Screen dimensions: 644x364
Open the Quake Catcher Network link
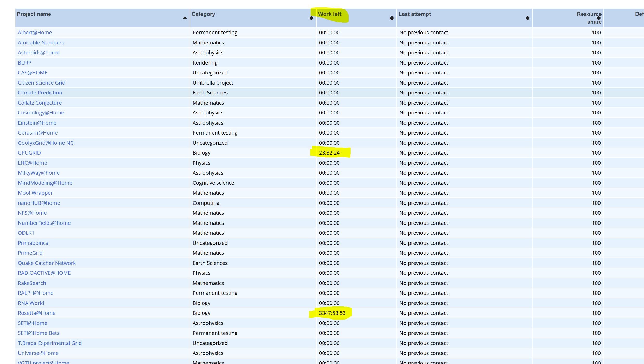pos(47,263)
